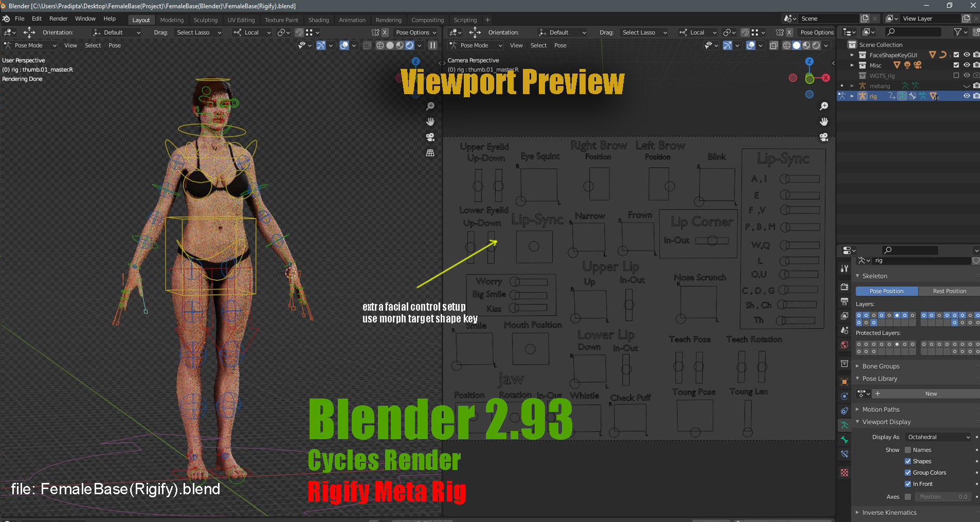Open Tool properties tab (wrench icon)

point(844,268)
